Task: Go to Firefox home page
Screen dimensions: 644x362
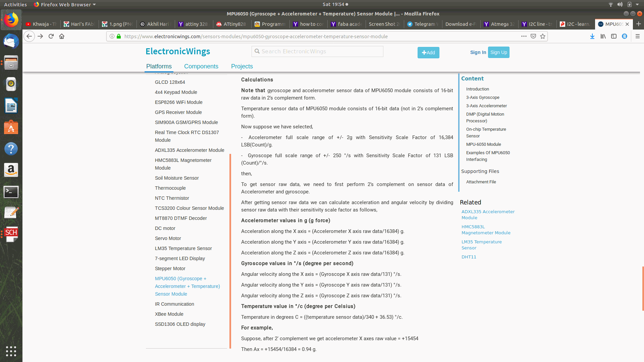Action: click(x=62, y=36)
